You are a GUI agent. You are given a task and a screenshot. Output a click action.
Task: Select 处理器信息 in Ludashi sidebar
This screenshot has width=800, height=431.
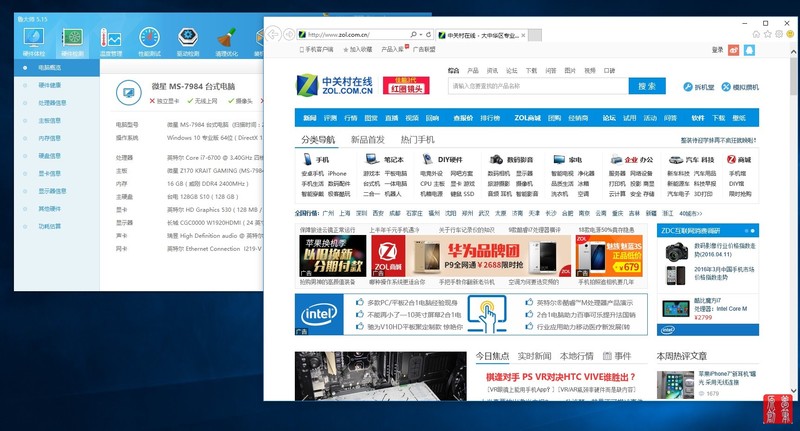(x=52, y=103)
